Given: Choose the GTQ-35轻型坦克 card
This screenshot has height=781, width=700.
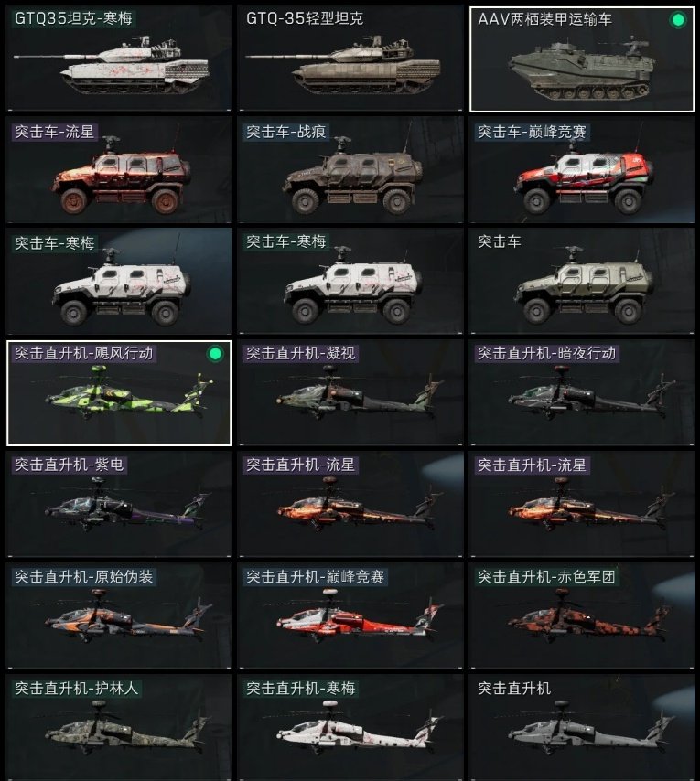Looking at the screenshot, I should point(350,59).
